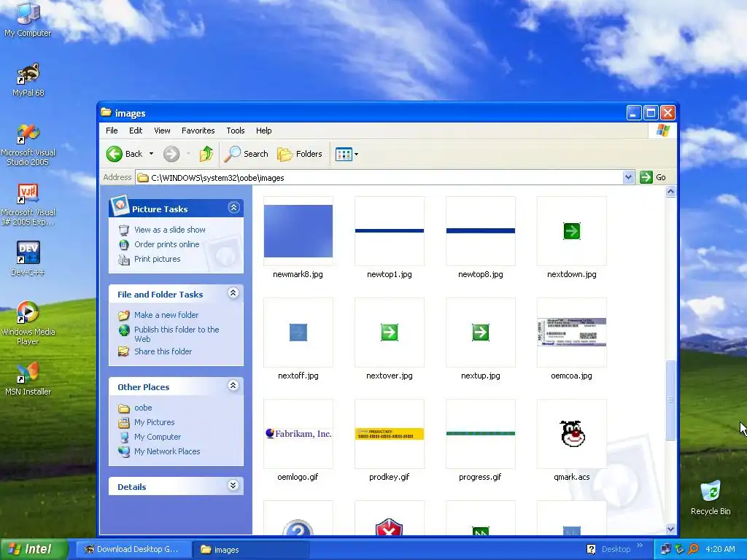Click images taskbar button
The height and width of the screenshot is (560, 747).
pos(251,550)
